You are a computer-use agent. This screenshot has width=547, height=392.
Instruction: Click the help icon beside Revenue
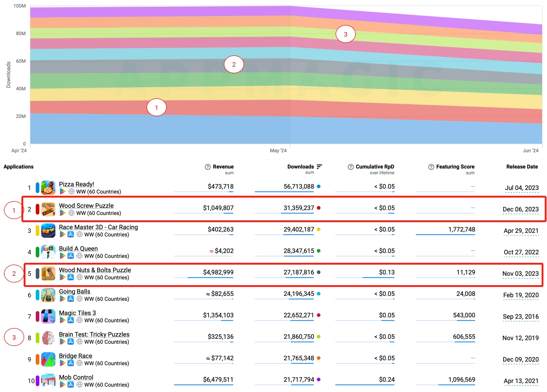207,167
